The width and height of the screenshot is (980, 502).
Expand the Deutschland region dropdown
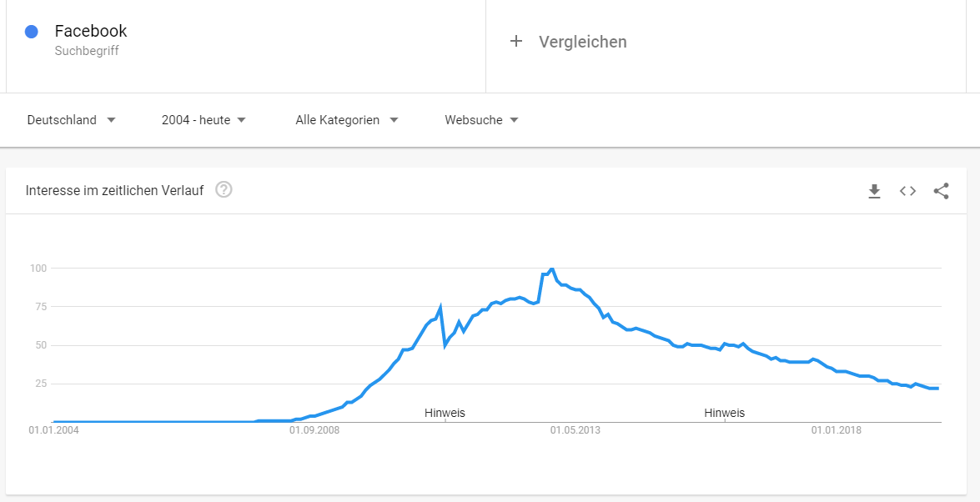coord(71,120)
